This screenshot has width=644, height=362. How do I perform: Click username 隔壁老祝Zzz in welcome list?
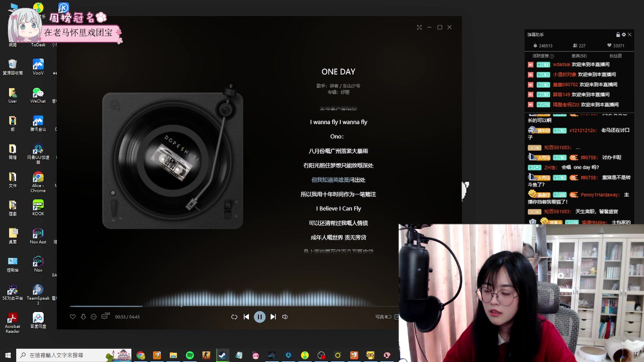(566, 105)
